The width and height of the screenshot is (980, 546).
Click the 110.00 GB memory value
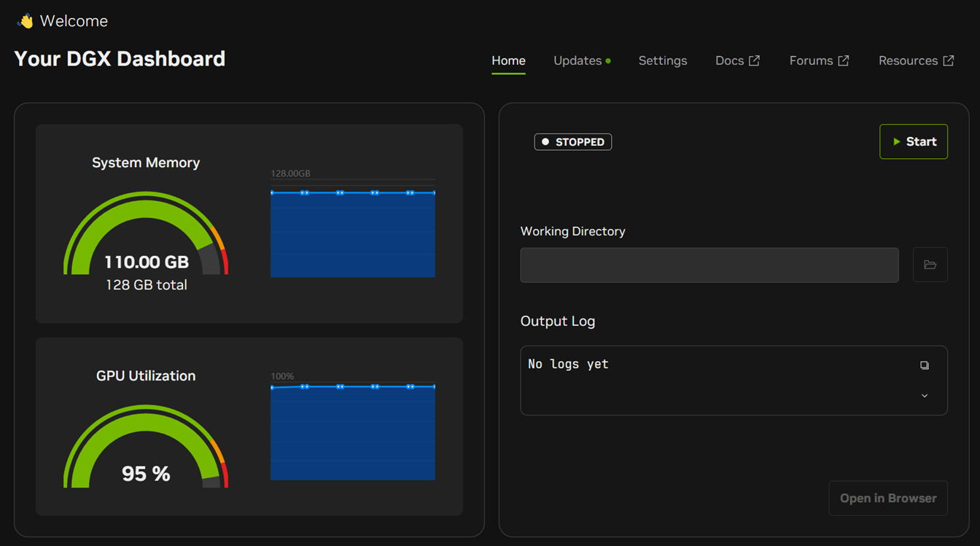(x=147, y=262)
